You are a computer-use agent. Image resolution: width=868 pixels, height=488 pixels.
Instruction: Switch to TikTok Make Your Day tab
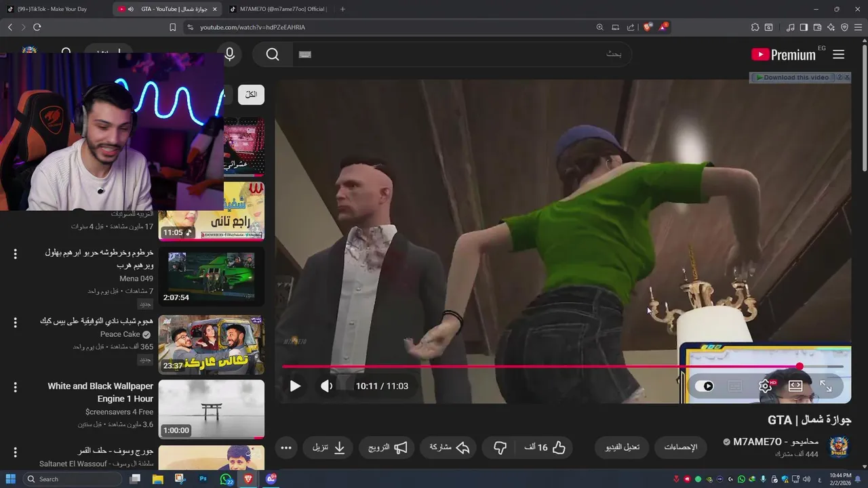point(56,9)
